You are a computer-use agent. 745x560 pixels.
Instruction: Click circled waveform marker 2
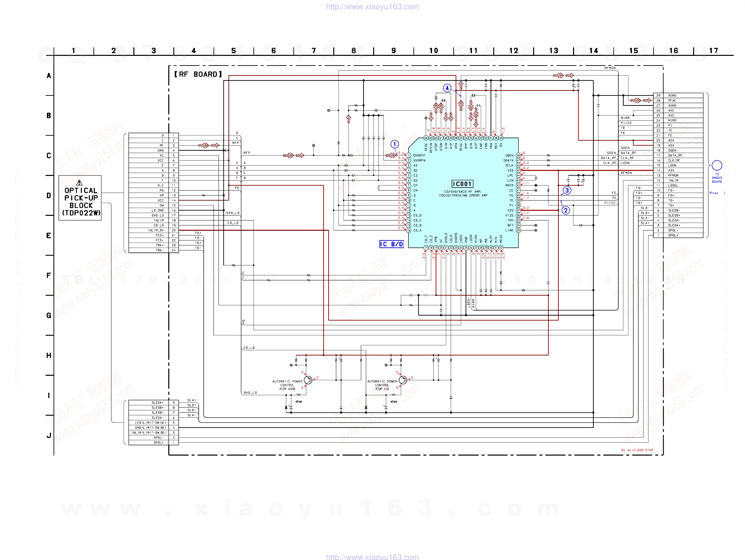[565, 210]
